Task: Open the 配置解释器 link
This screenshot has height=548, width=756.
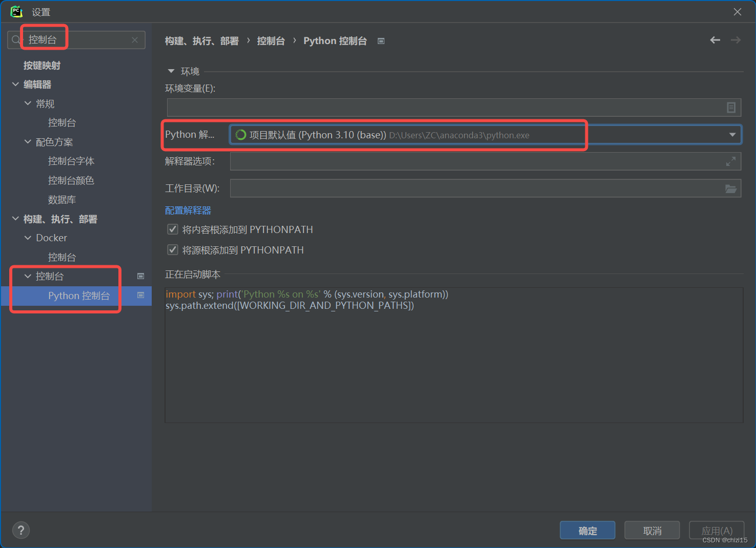Action: [x=188, y=210]
